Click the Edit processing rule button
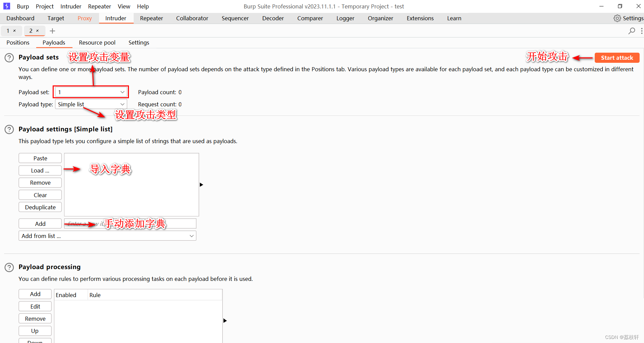Screen dimensions: 644x343 click(35, 307)
